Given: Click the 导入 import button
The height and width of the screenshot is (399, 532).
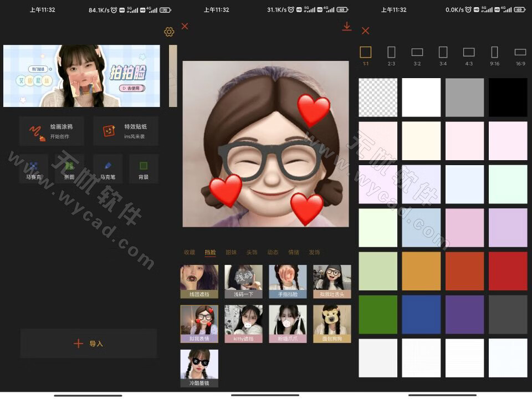Looking at the screenshot, I should pos(88,343).
